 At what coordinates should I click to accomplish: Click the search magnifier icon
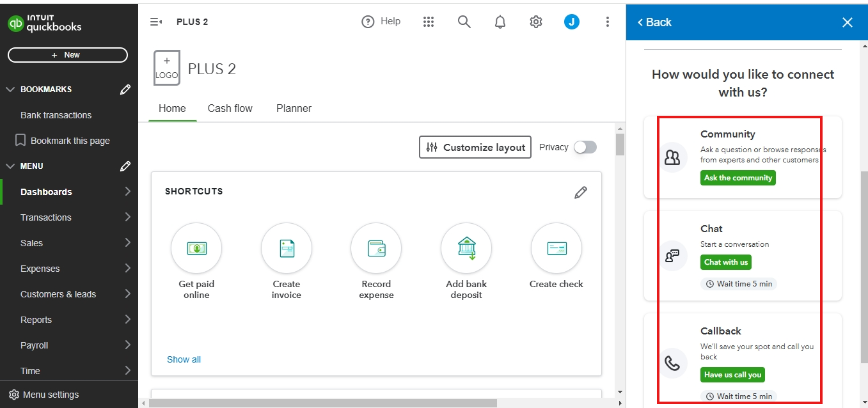point(464,22)
